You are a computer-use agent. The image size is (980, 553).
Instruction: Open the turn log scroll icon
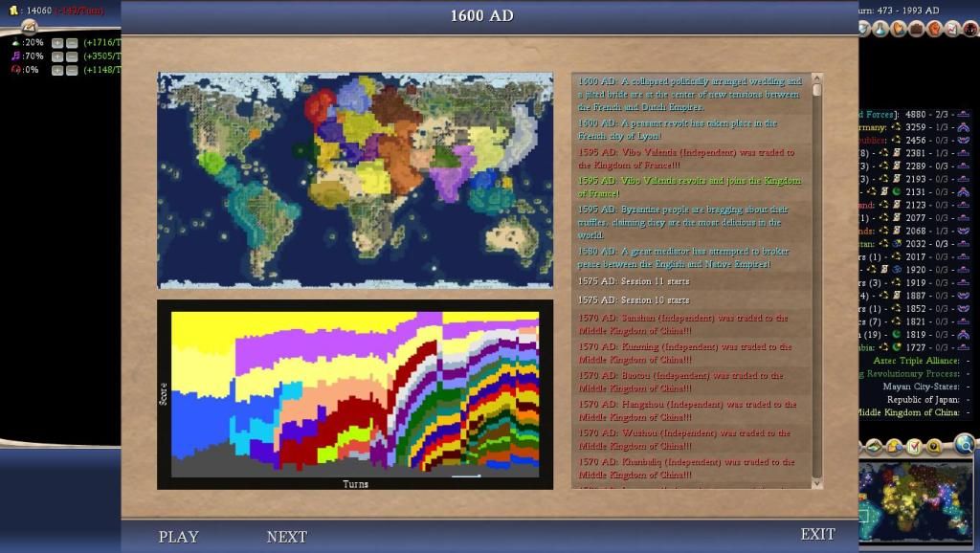tap(29, 26)
